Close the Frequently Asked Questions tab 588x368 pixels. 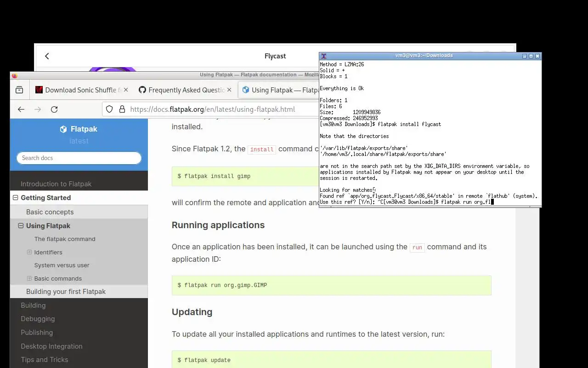click(x=229, y=90)
